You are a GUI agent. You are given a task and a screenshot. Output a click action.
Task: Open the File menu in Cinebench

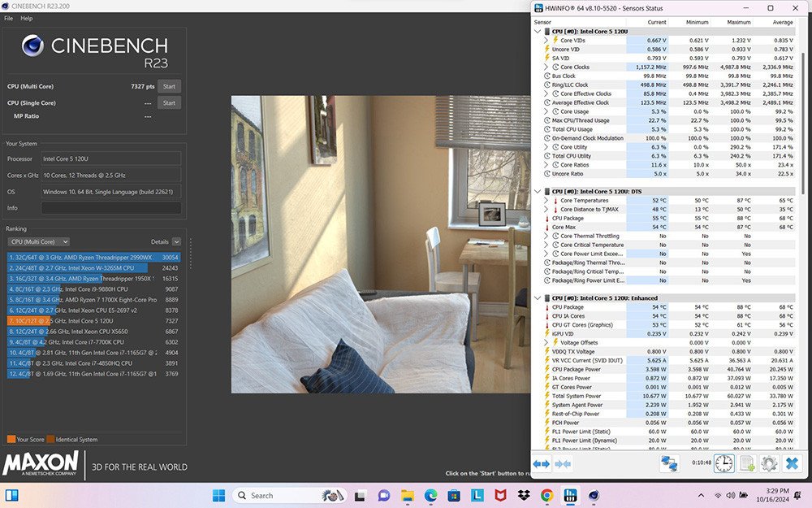point(7,17)
